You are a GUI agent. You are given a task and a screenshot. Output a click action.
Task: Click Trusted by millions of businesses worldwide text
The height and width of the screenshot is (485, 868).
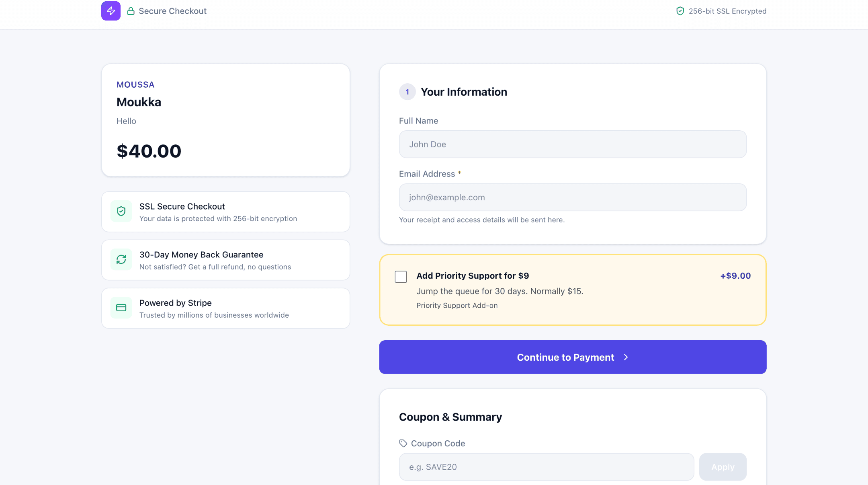[214, 315]
